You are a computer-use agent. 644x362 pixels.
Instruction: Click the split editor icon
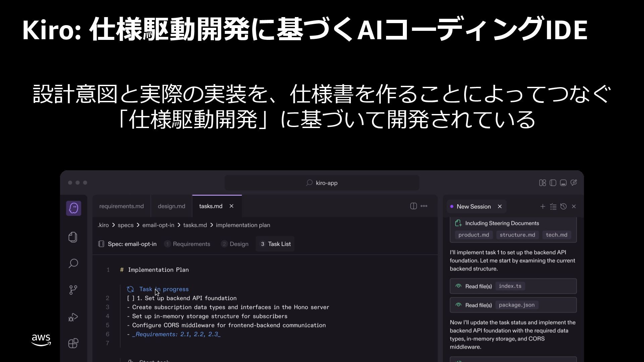[413, 206]
